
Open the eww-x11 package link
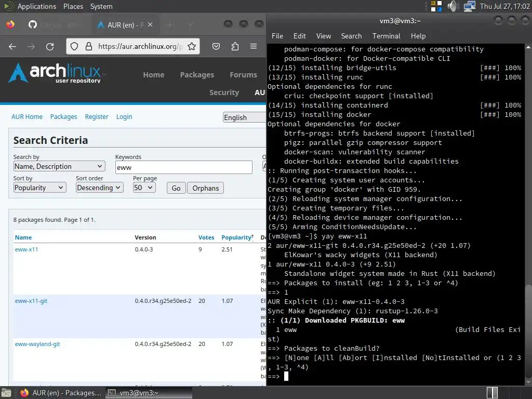(26, 249)
